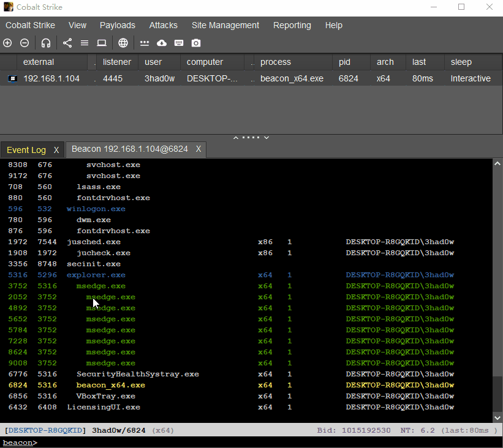The image size is (503, 448).
Task: Open keystrokes with the keyboard icon
Action: pos(179,43)
